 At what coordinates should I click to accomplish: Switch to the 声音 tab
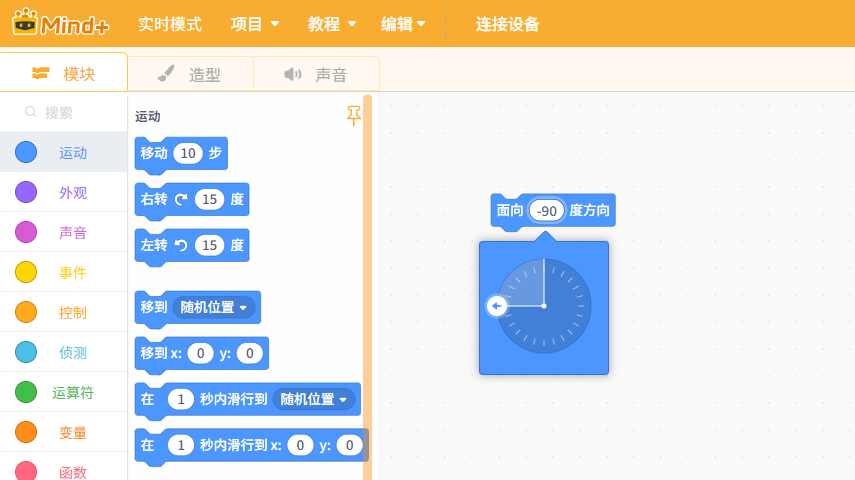coord(316,74)
